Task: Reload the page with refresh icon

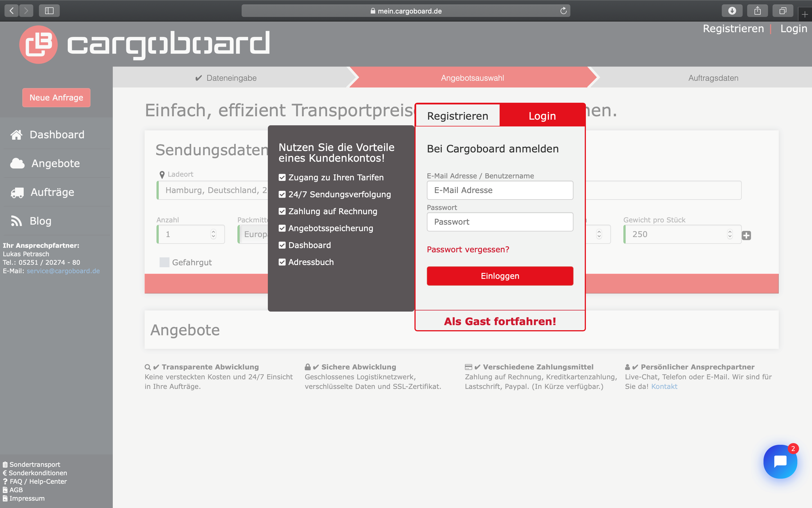Action: [x=563, y=11]
